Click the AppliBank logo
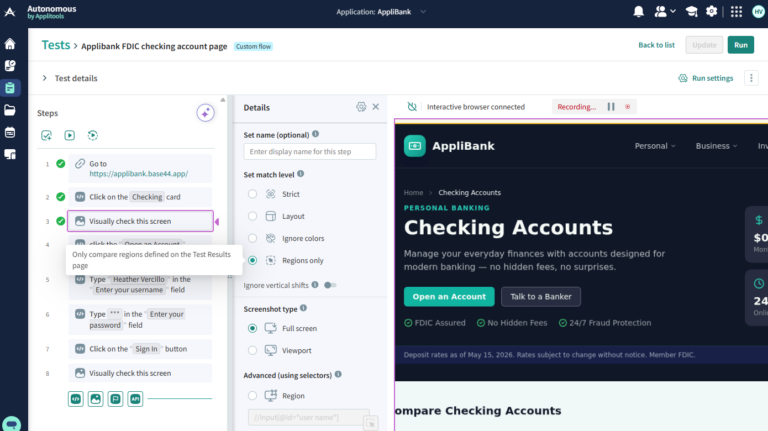 [449, 146]
